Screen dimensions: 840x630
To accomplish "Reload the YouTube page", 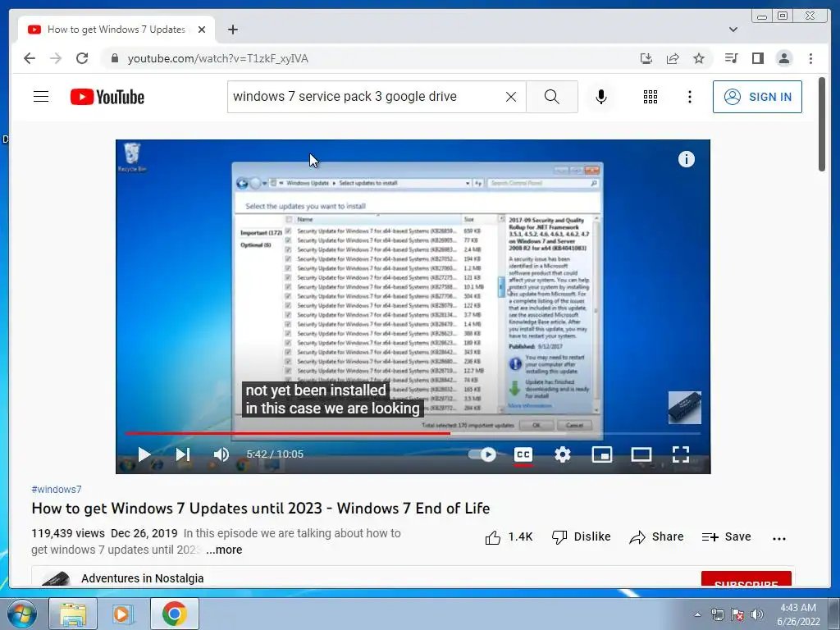I will 82,58.
